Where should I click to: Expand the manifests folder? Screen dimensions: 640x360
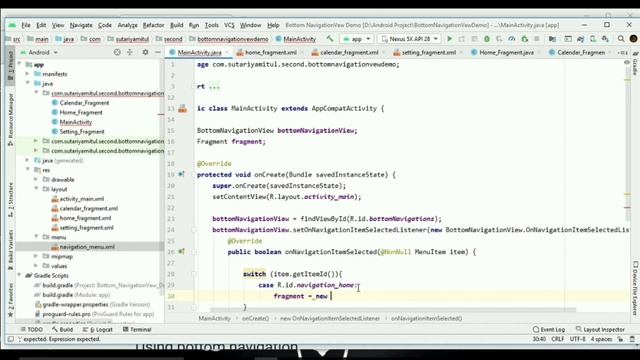27,74
